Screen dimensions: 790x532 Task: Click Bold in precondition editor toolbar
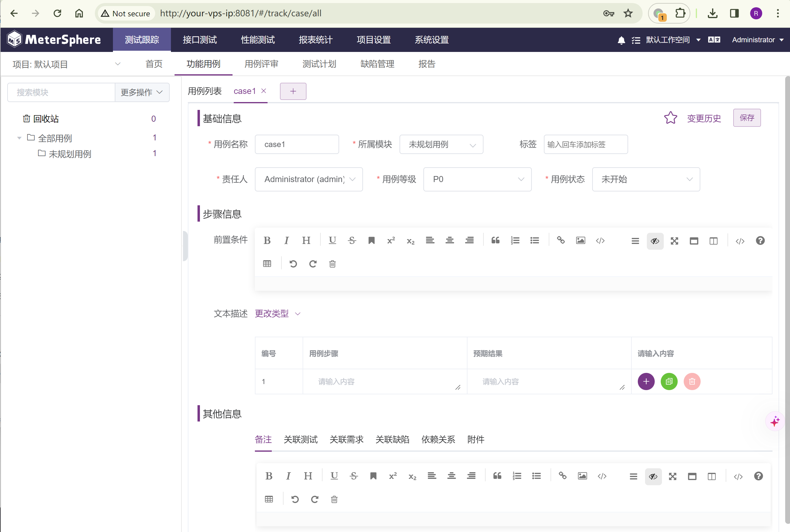(x=267, y=241)
